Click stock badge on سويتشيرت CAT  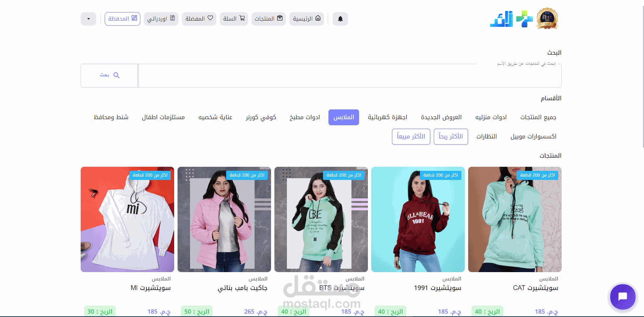pos(538,175)
